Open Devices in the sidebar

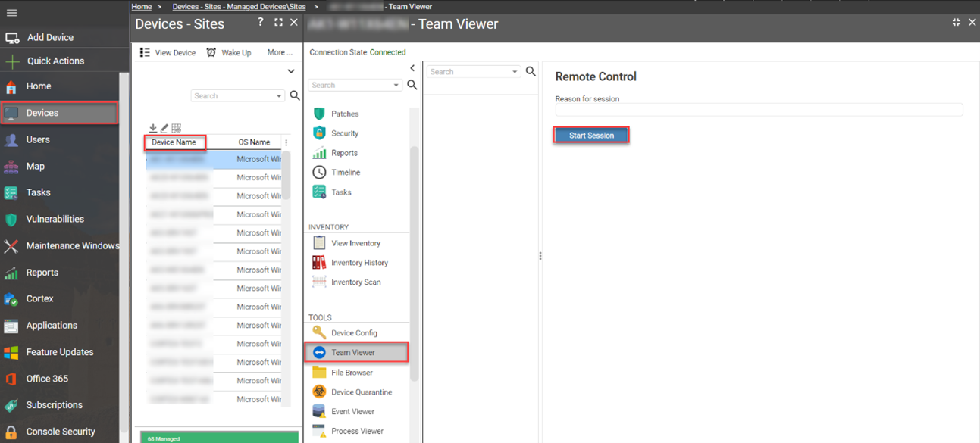coord(59,113)
